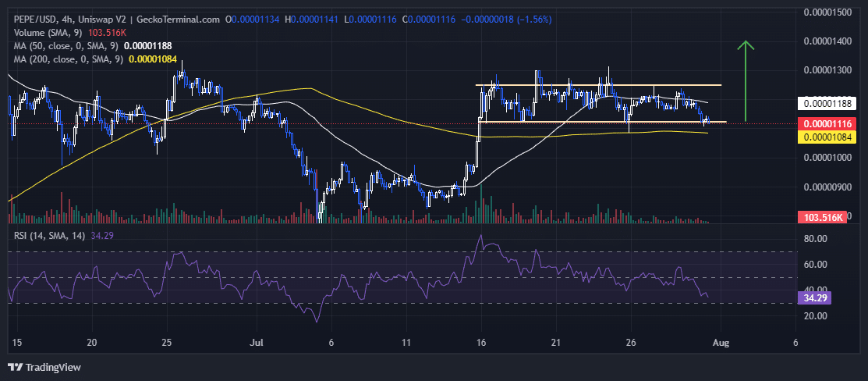
Task: Select the PEPE/USD 4h Uniswap V2 chart title
Action: (116, 20)
